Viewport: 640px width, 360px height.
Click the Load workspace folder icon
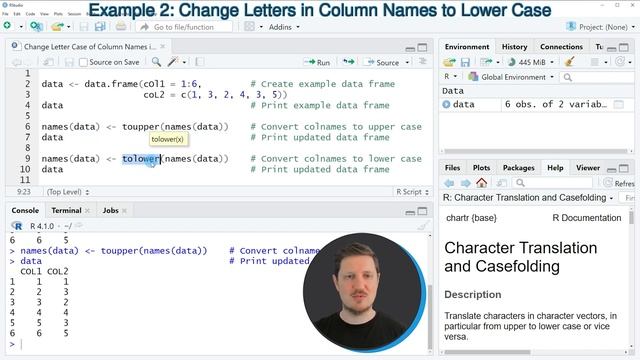[x=449, y=62]
